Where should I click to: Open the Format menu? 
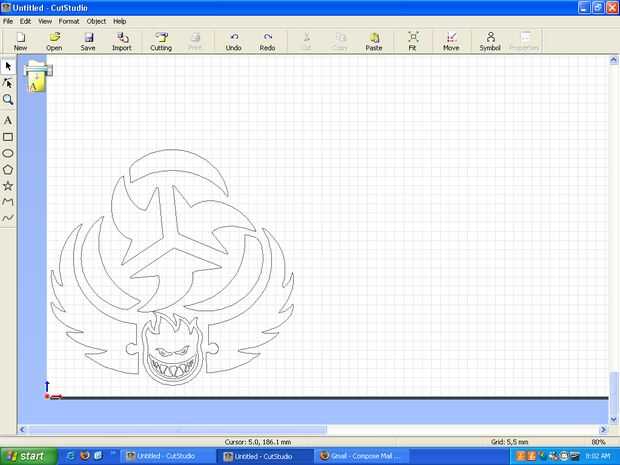pos(69,21)
